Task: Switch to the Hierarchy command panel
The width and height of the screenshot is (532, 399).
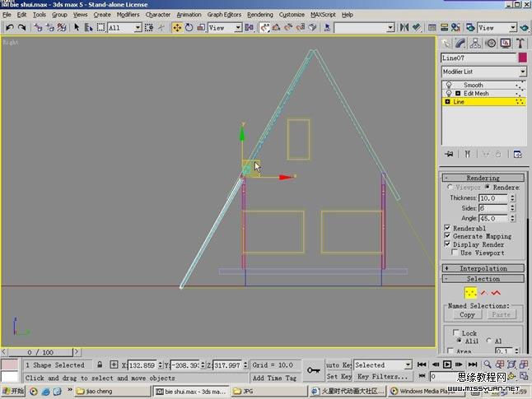Action: click(475, 43)
